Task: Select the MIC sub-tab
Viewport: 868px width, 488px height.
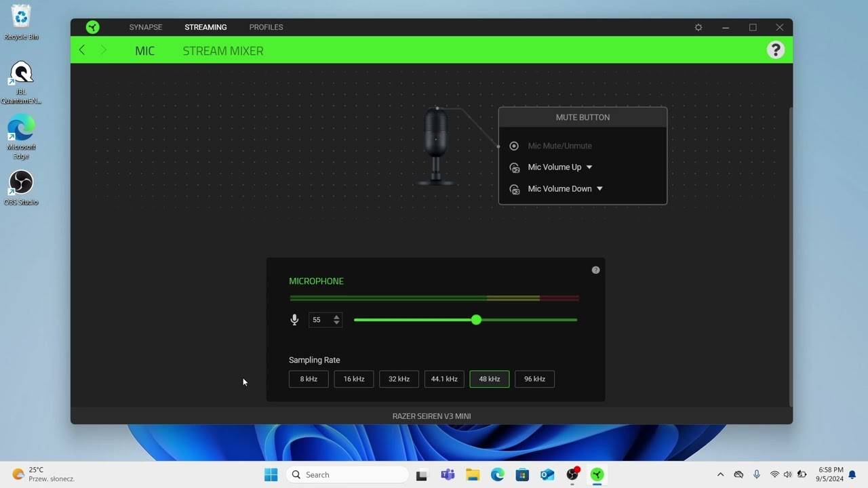Action: (145, 51)
